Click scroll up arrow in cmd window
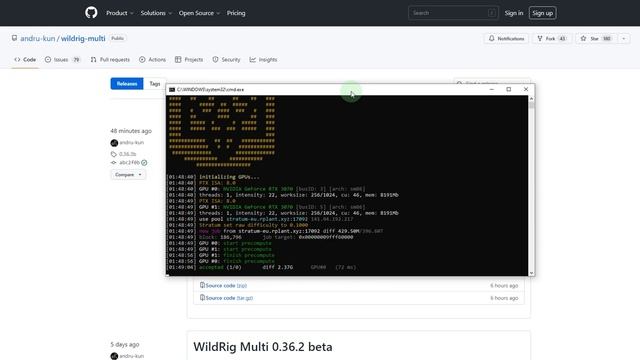640x360 pixels. [x=531, y=99]
